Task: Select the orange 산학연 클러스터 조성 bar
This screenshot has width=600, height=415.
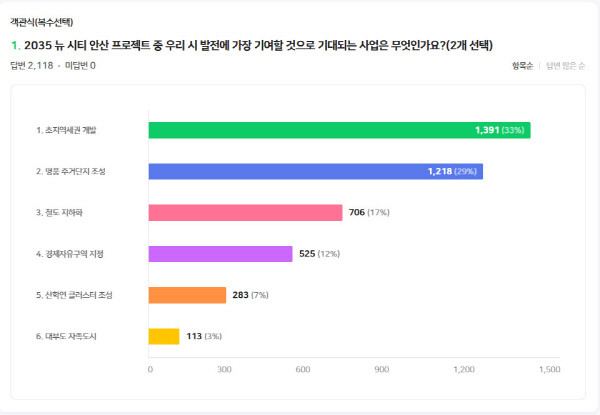Action: coord(187,295)
